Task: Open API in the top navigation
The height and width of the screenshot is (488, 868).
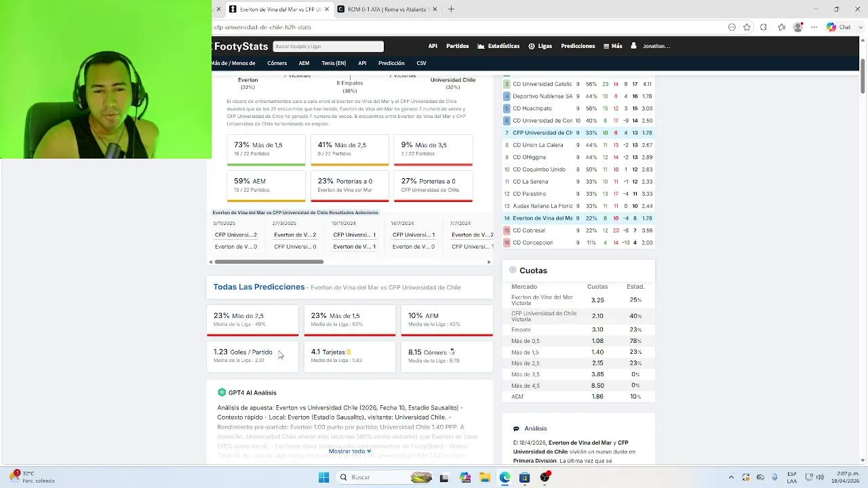Action: [x=433, y=46]
